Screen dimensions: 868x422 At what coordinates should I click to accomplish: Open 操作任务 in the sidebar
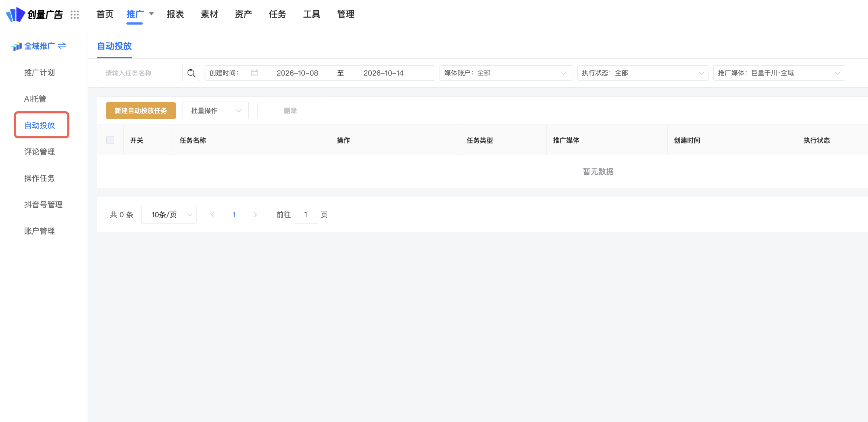pos(40,178)
